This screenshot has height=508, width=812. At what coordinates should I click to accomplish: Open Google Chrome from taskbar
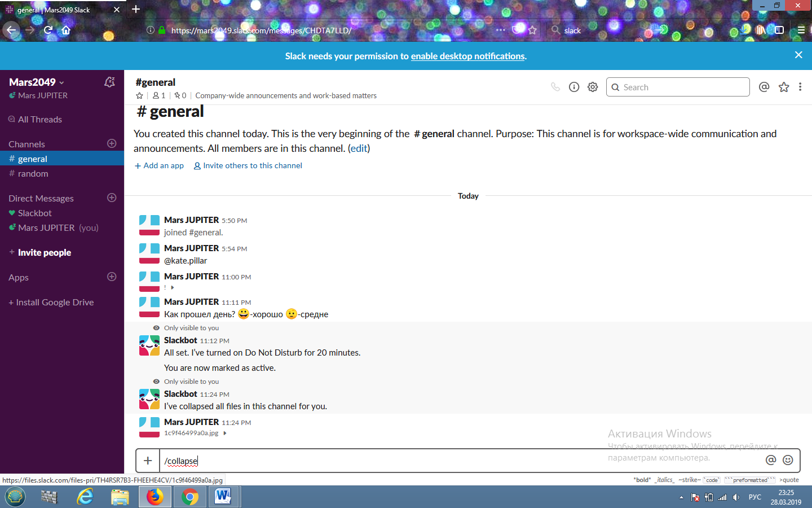[190, 497]
